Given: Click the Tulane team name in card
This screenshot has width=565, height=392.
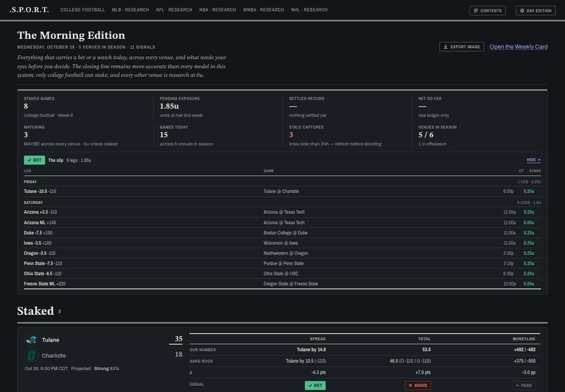Looking at the screenshot, I should tap(51, 340).
